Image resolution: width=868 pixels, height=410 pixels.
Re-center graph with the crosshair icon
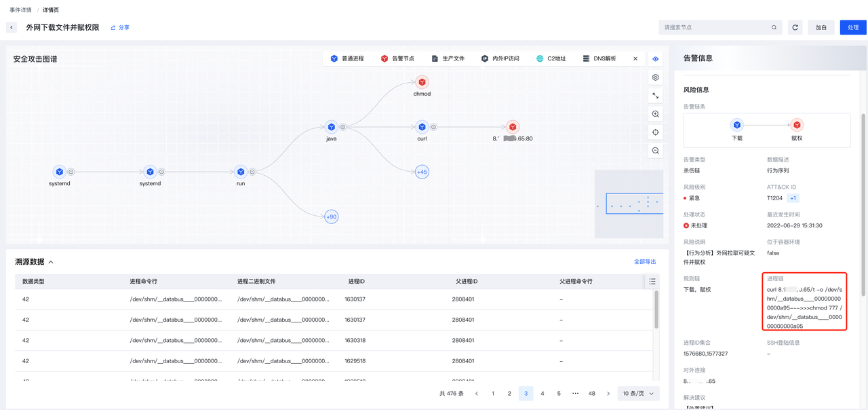coord(655,132)
